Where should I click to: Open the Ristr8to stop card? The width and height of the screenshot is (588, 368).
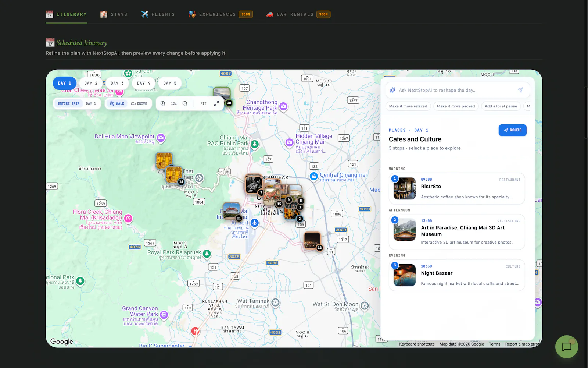click(x=457, y=188)
